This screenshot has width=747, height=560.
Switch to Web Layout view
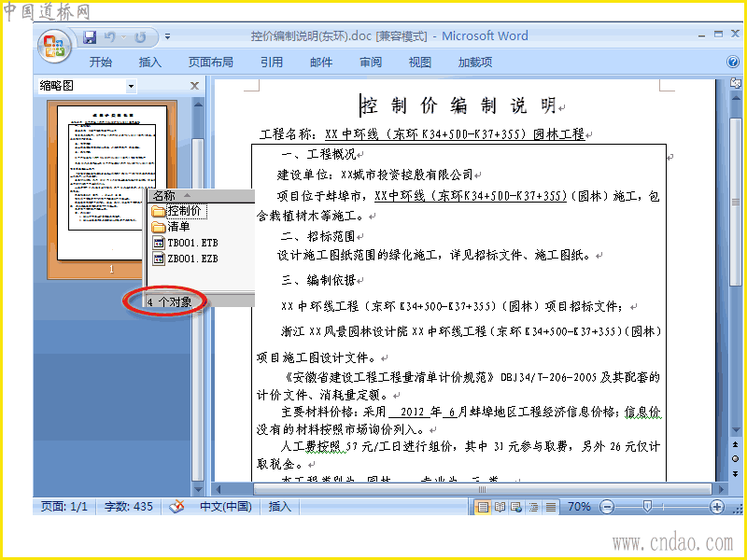(x=516, y=507)
